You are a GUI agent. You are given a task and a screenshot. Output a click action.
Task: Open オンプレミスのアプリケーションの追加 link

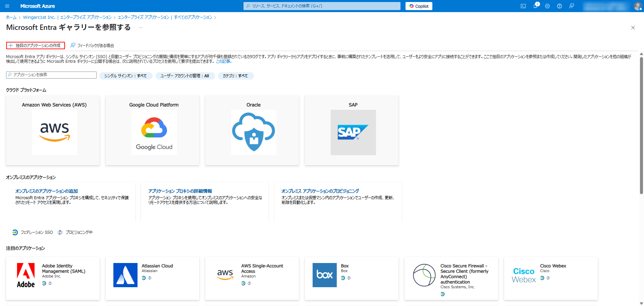47,191
